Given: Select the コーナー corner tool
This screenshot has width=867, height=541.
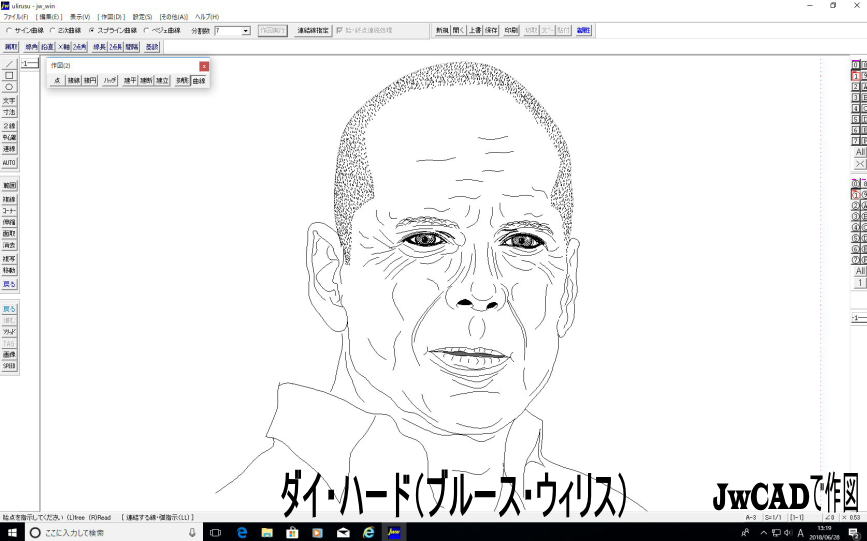Looking at the screenshot, I should pos(9,211).
